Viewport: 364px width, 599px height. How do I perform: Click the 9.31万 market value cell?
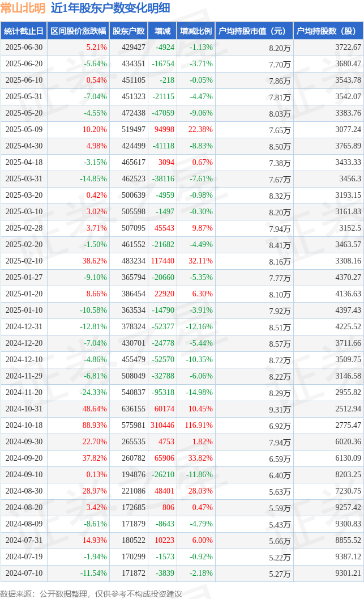tap(280, 410)
